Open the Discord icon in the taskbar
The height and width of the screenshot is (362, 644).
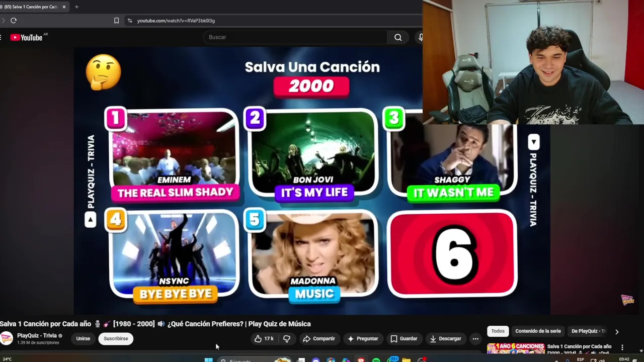pyautogui.click(x=315, y=360)
